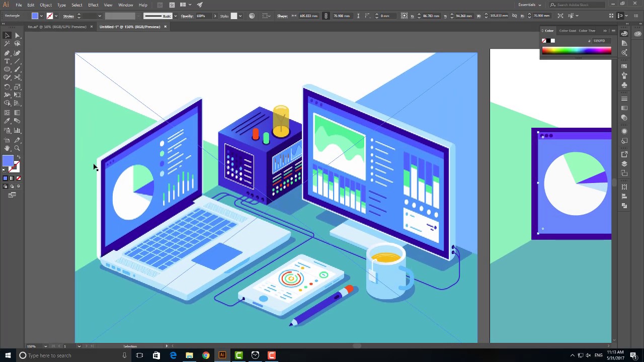
Task: Select the Artboard tool
Action: point(7,140)
